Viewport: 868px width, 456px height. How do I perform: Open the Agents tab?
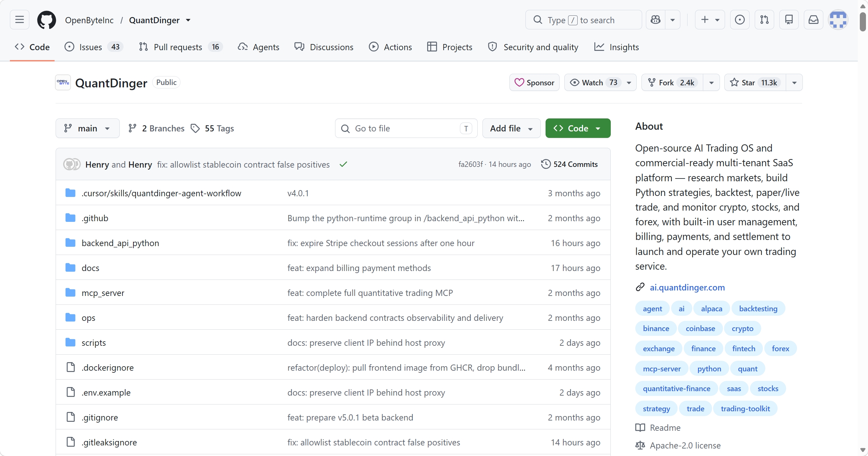[259, 47]
